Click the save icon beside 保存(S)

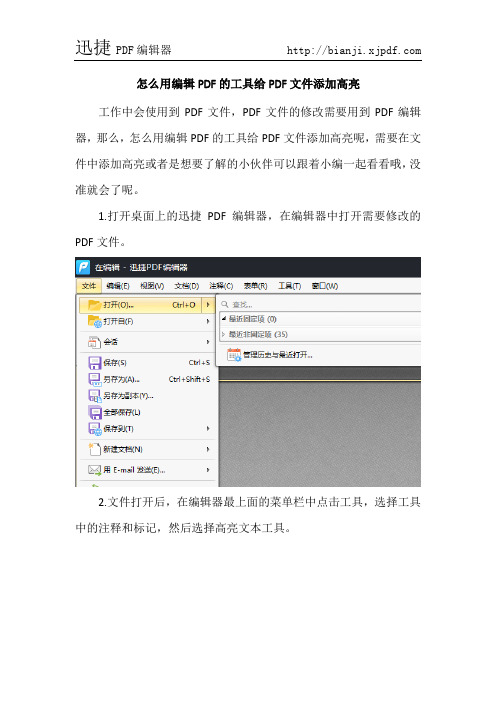point(94,363)
